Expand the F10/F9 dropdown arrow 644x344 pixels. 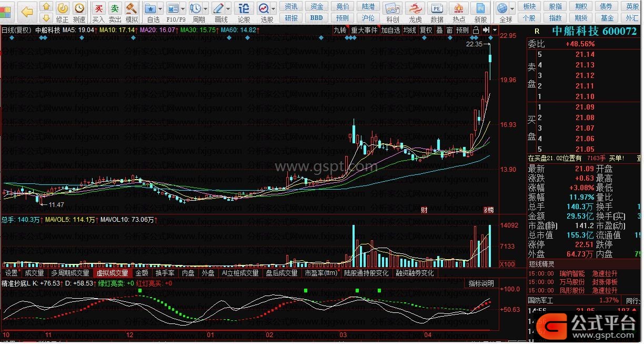pyautogui.click(x=183, y=8)
